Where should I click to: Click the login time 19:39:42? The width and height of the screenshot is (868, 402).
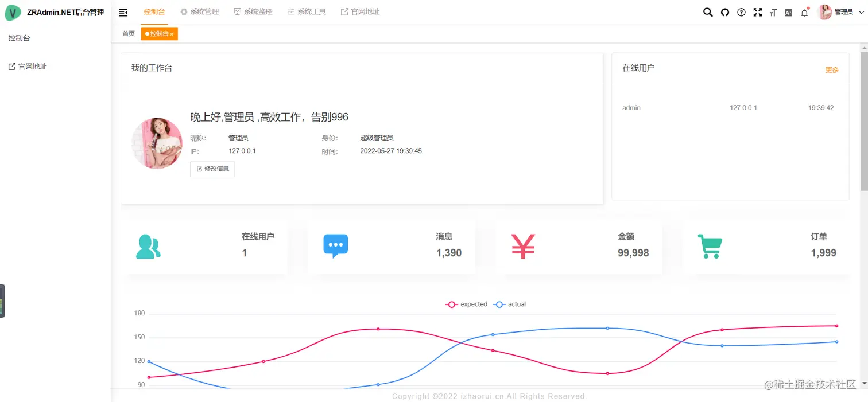pyautogui.click(x=821, y=108)
